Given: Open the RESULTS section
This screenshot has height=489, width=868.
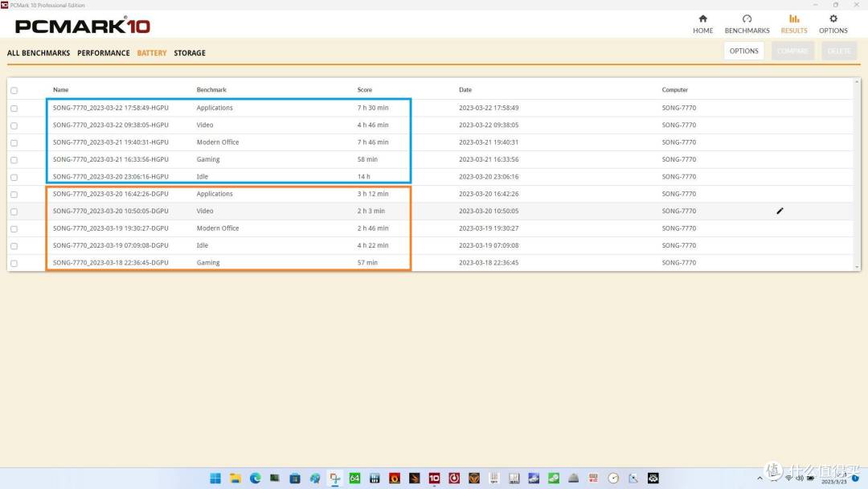Looking at the screenshot, I should click(794, 24).
